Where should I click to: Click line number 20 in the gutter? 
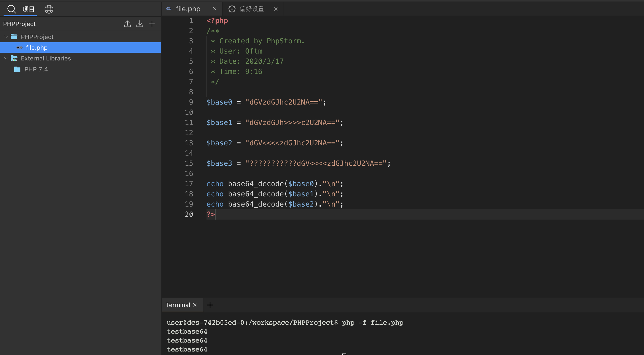[189, 214]
